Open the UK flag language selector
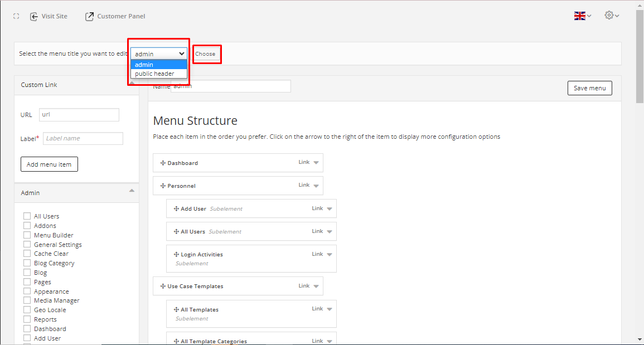The image size is (644, 345). point(583,16)
